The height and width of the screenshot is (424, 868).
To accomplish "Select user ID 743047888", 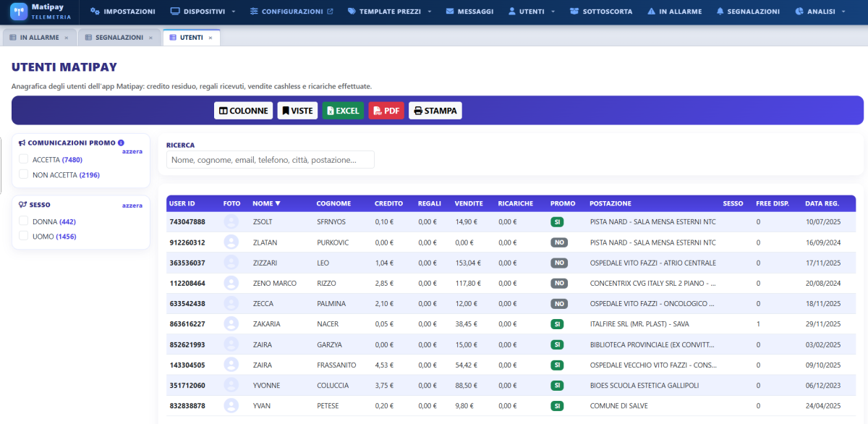I will (187, 222).
